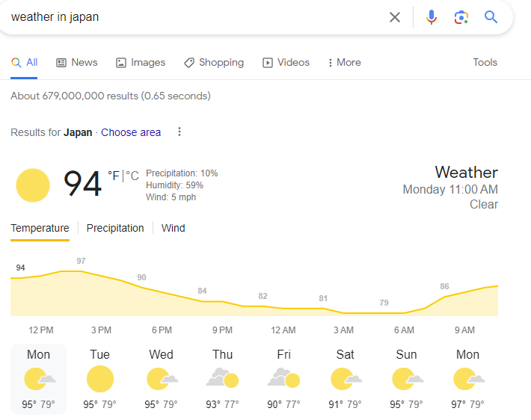
Task: Click the Choose area link
Action: 131,132
